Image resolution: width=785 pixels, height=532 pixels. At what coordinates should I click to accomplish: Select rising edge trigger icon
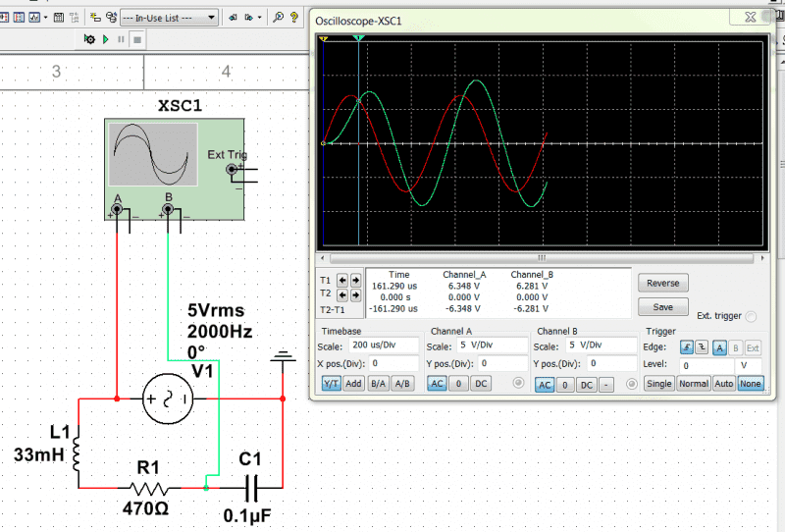click(685, 346)
